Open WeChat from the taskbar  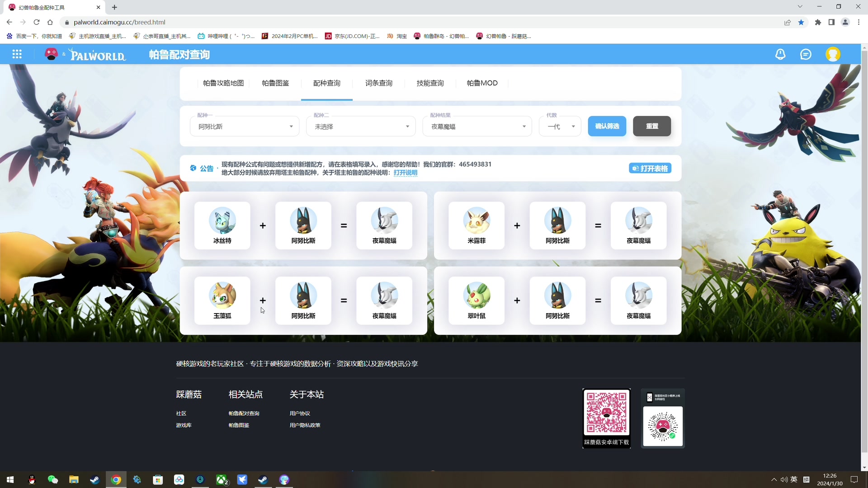pos(53,480)
